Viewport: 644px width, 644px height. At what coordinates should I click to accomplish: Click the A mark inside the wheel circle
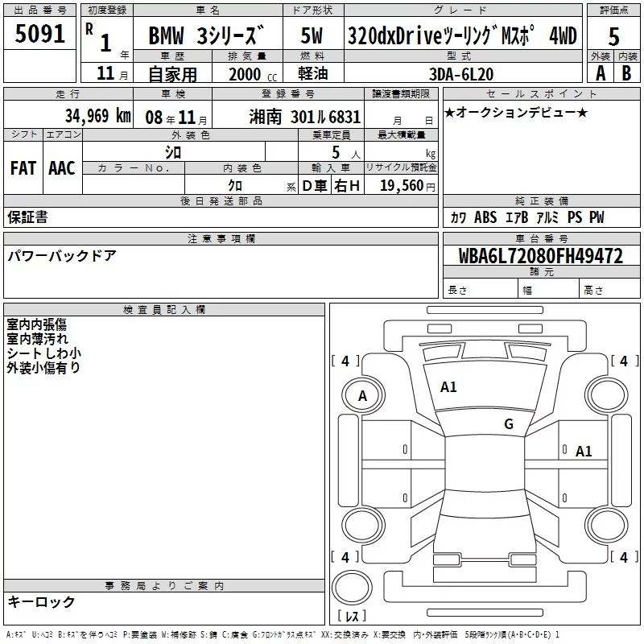[362, 396]
